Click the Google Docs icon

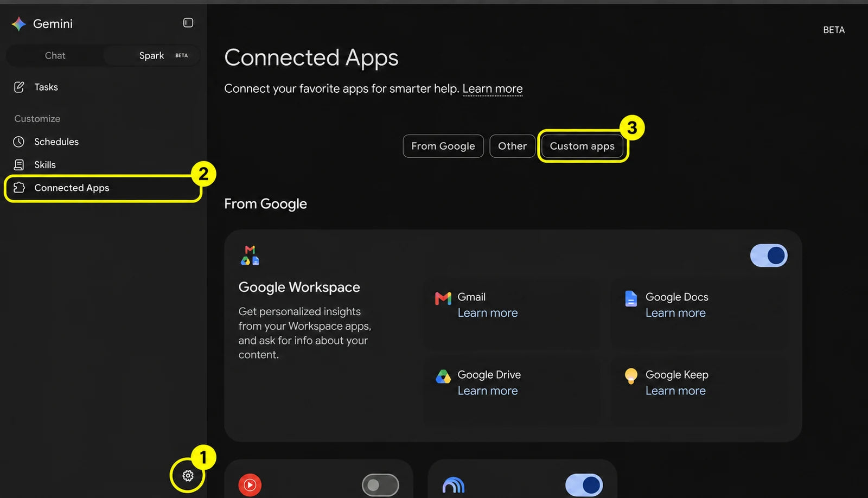pos(631,298)
